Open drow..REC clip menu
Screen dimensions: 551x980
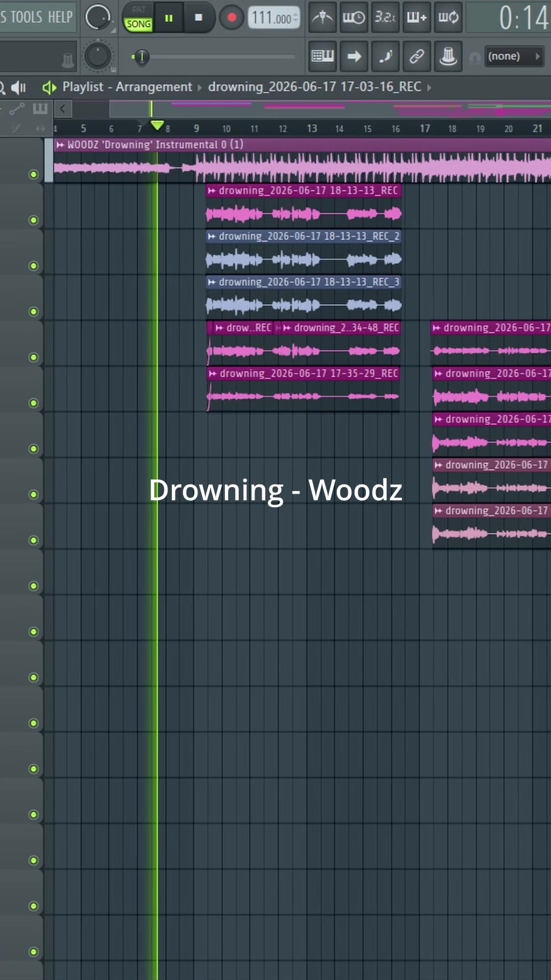[219, 328]
